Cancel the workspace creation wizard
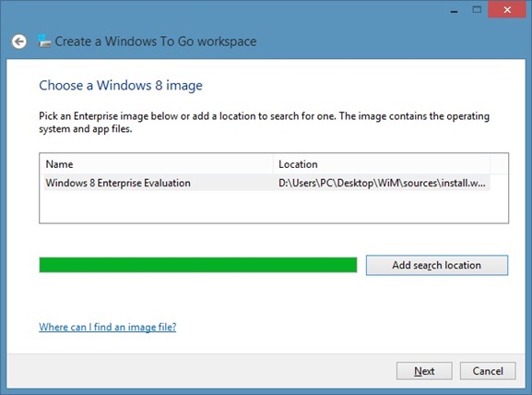The width and height of the screenshot is (532, 395). pyautogui.click(x=488, y=371)
